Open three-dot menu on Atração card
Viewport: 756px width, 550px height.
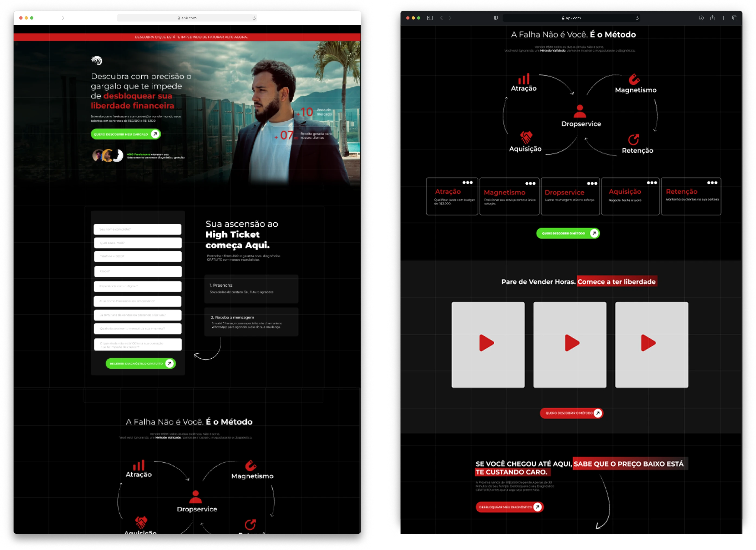click(x=467, y=182)
